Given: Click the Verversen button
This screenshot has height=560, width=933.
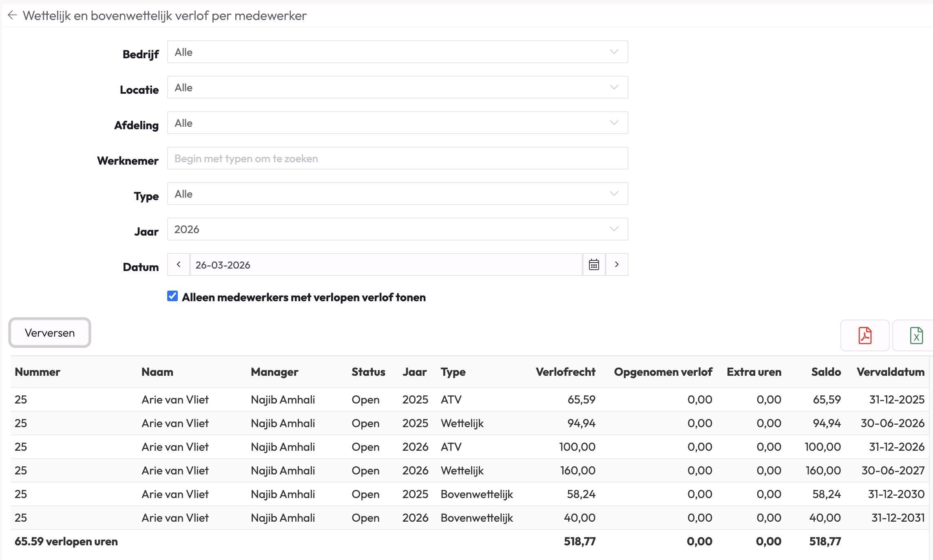Looking at the screenshot, I should (x=50, y=333).
